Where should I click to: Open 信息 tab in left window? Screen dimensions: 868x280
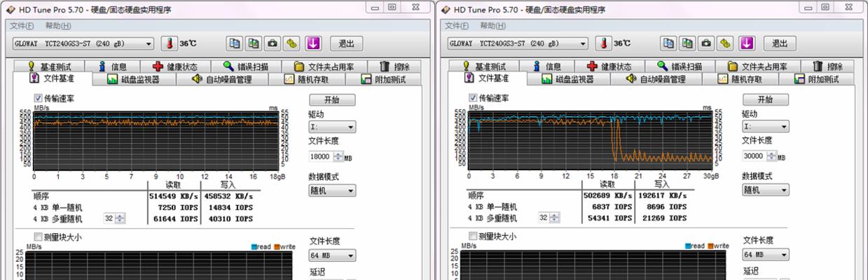click(113, 66)
